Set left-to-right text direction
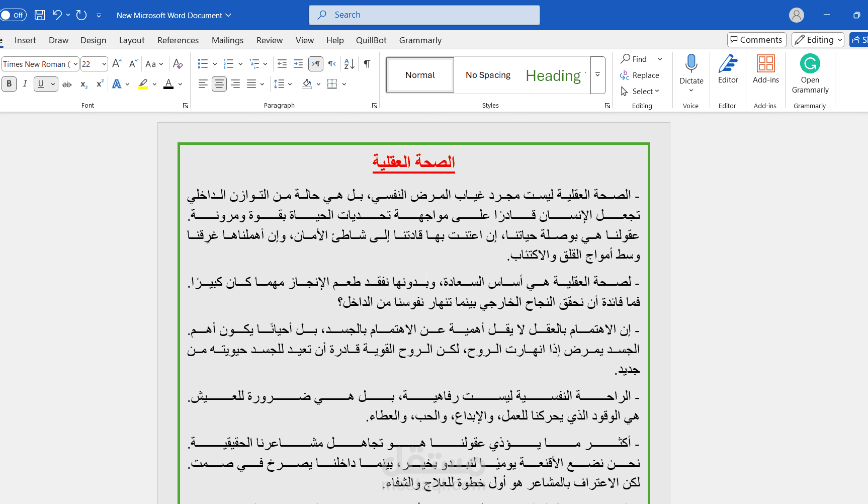Image resolution: width=868 pixels, height=504 pixels. click(x=316, y=63)
